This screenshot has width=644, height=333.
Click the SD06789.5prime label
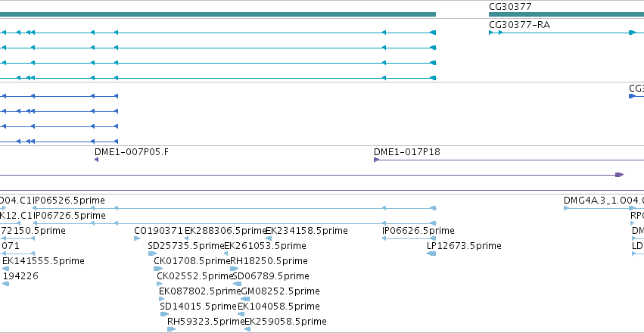coord(271,276)
